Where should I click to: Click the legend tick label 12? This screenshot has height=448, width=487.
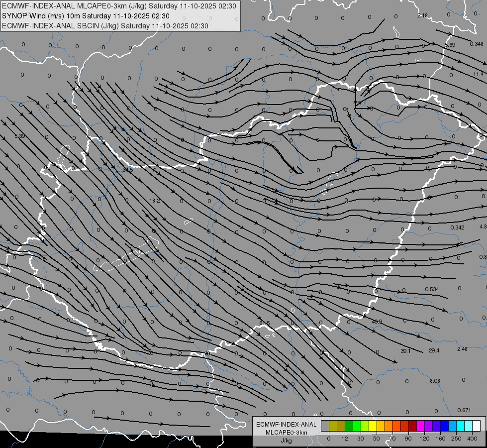coord(345,439)
